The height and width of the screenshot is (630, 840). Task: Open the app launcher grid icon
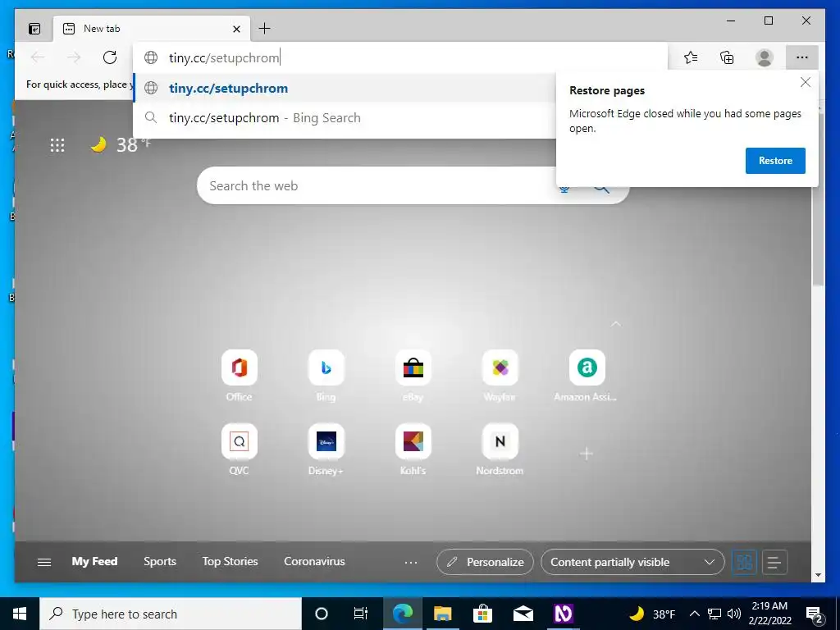(x=57, y=144)
